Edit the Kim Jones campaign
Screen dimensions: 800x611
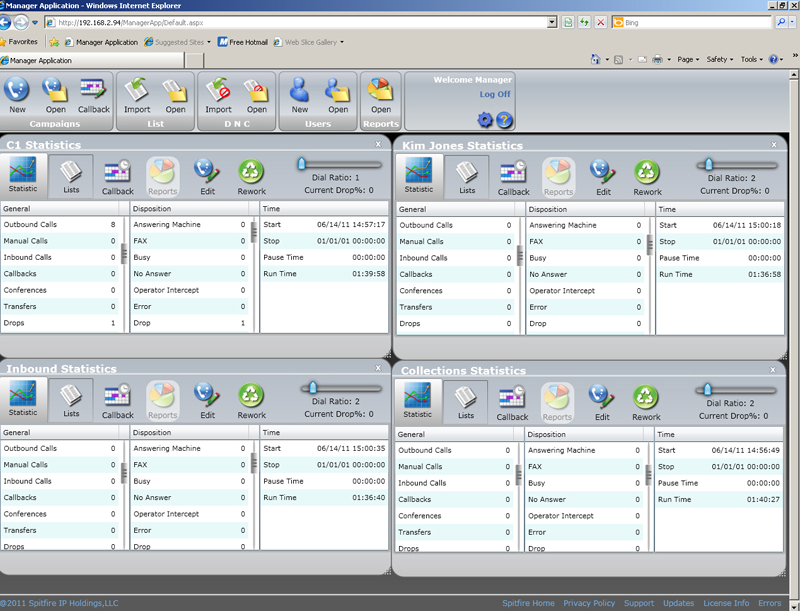click(603, 177)
